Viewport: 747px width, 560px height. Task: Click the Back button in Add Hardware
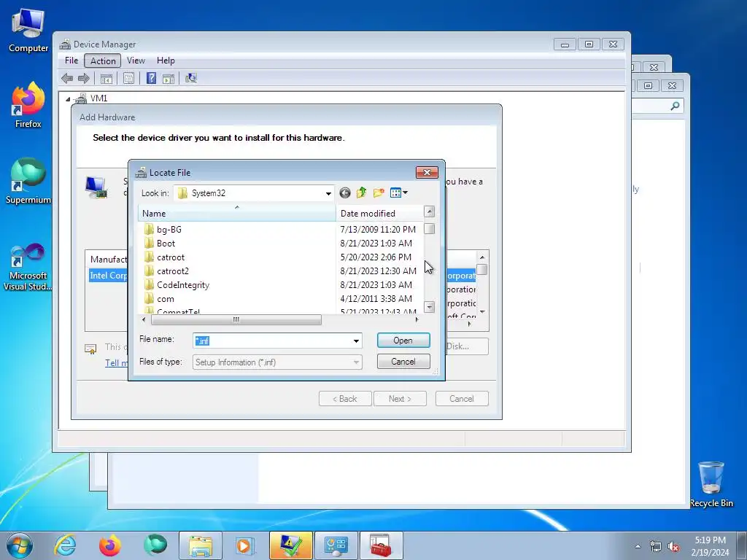click(345, 399)
